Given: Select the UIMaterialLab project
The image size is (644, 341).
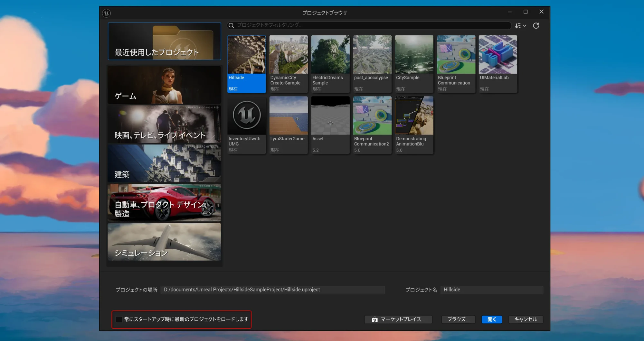Looking at the screenshot, I should [498, 64].
